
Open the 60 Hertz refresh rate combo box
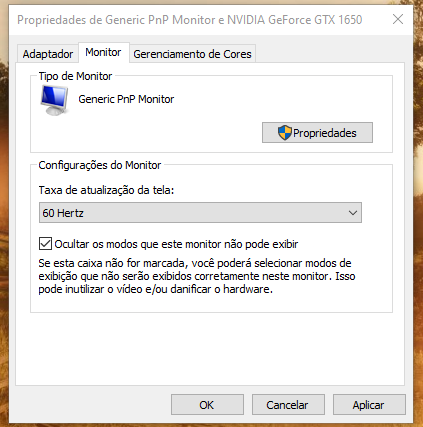pyautogui.click(x=200, y=212)
